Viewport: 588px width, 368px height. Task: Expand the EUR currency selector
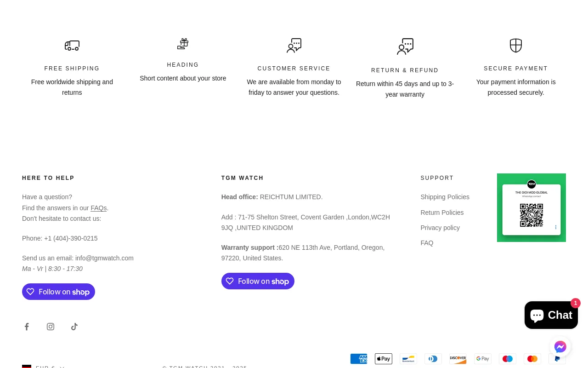44,366
